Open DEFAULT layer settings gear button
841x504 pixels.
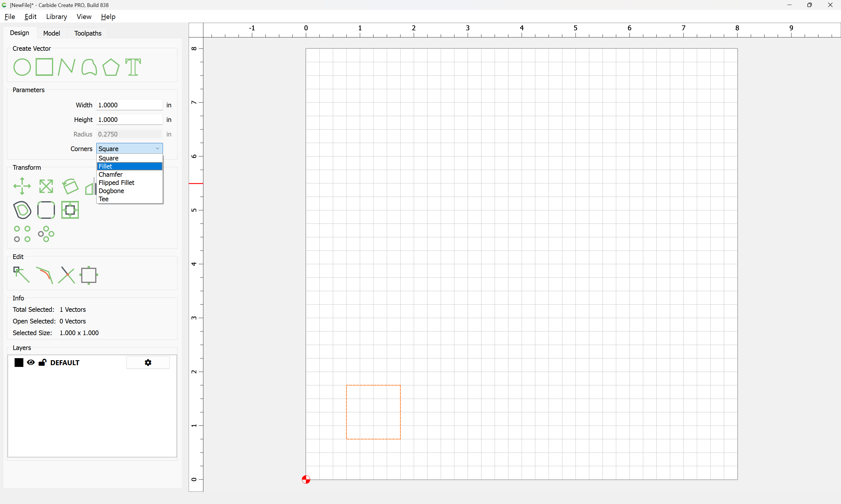pos(148,362)
